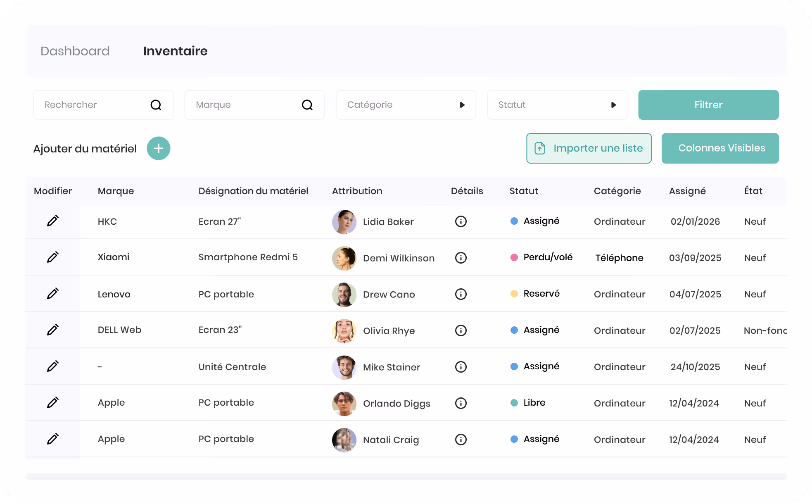Click the Désignation du matériel column header

pos(253,191)
